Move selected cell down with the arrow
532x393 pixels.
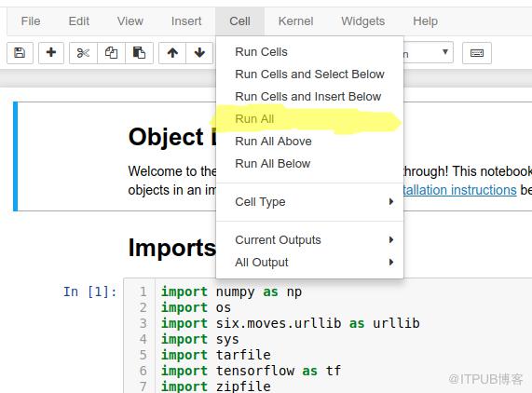(199, 53)
